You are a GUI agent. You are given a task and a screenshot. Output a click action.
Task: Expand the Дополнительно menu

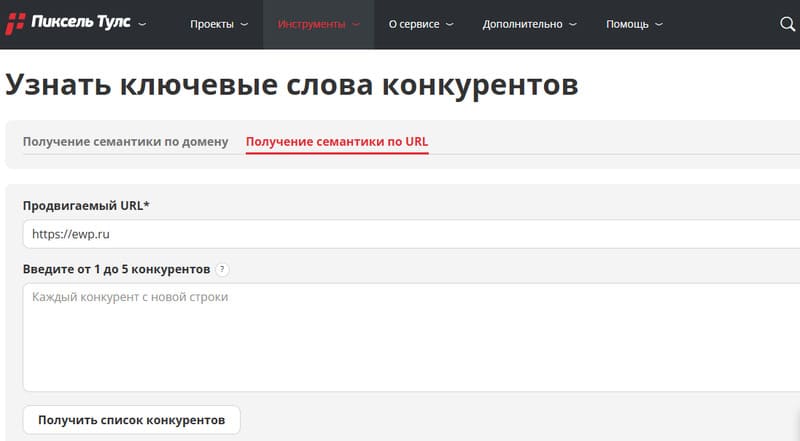tap(530, 24)
